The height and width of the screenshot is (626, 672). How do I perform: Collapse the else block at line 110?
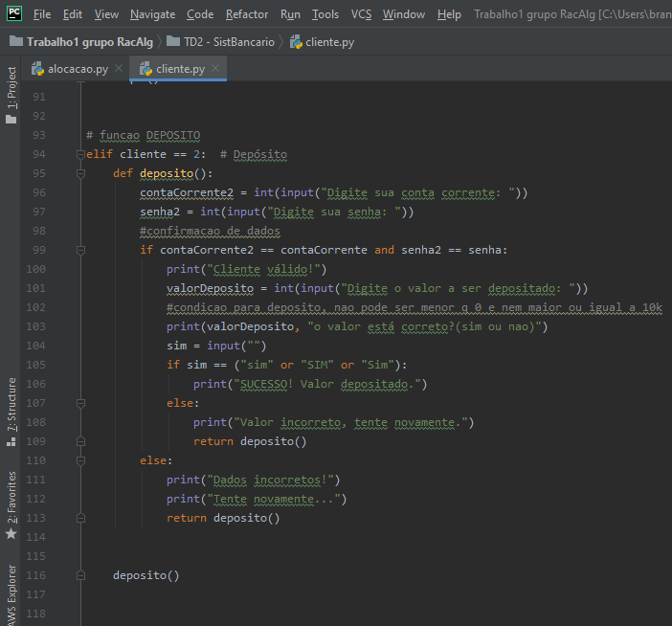(80, 460)
